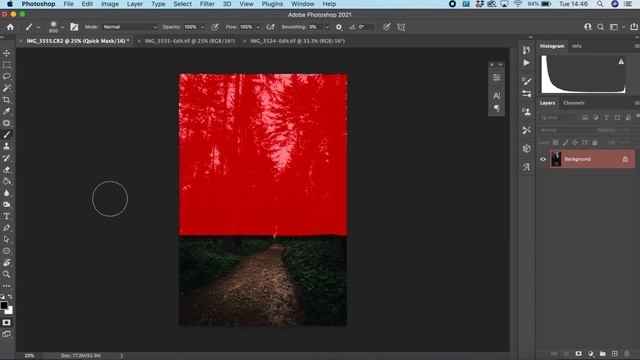Open the Brush Settings panel icon
The width and height of the screenshot is (640, 360).
click(527, 82)
